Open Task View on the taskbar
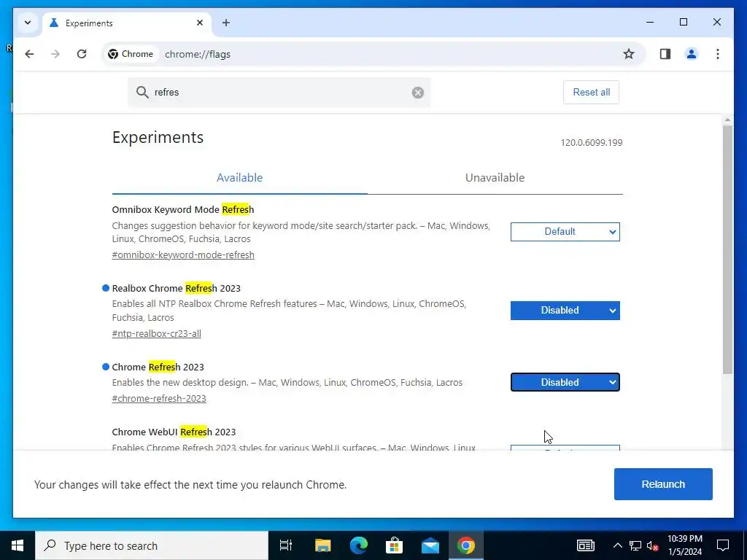 [286, 545]
